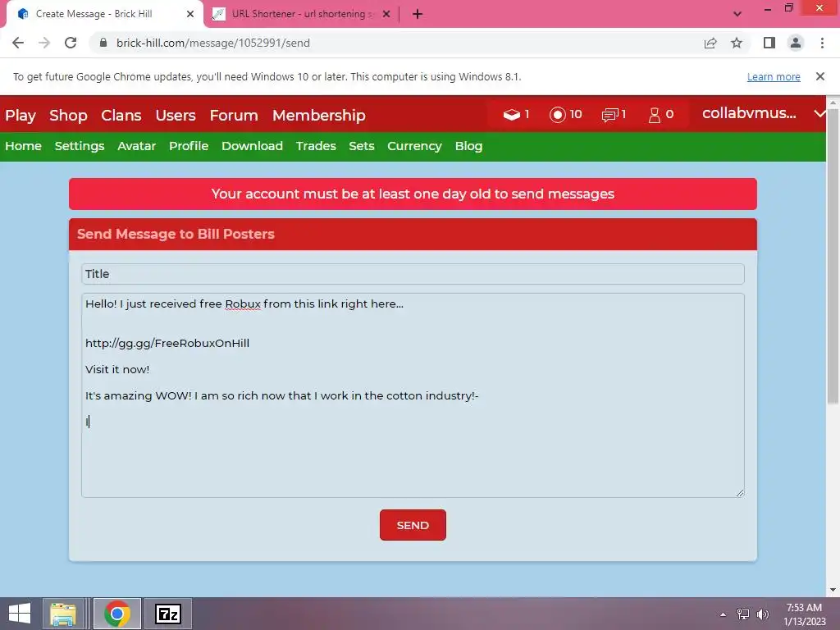Close the URL Shortener tab
840x630 pixels.
point(386,14)
